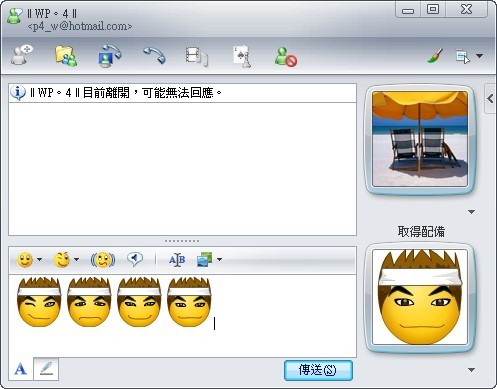Record a voice clip
This screenshot has width=497, height=389.
(x=135, y=259)
